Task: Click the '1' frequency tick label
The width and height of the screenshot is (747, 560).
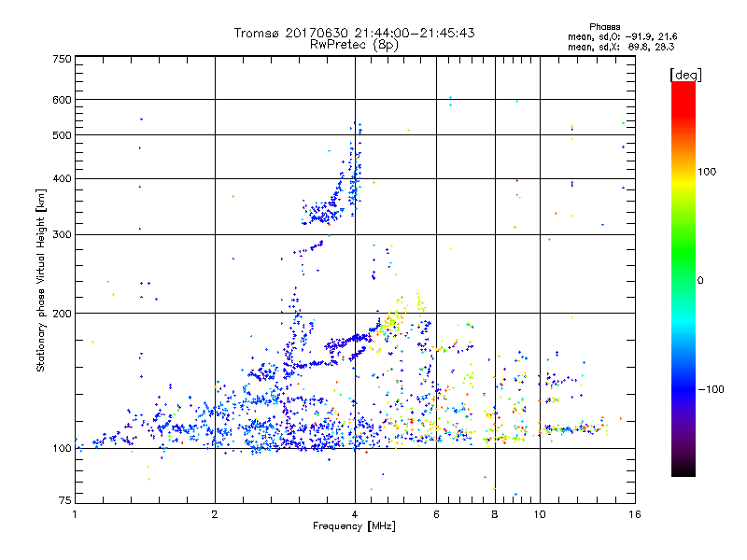Action: (x=75, y=514)
